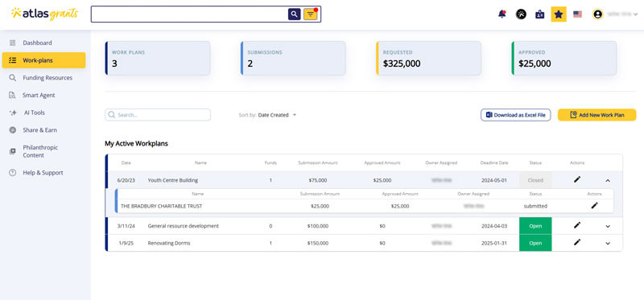Image resolution: width=644 pixels, height=300 pixels.
Task: Edit the Youth Centre Building workplan
Action: tap(577, 179)
